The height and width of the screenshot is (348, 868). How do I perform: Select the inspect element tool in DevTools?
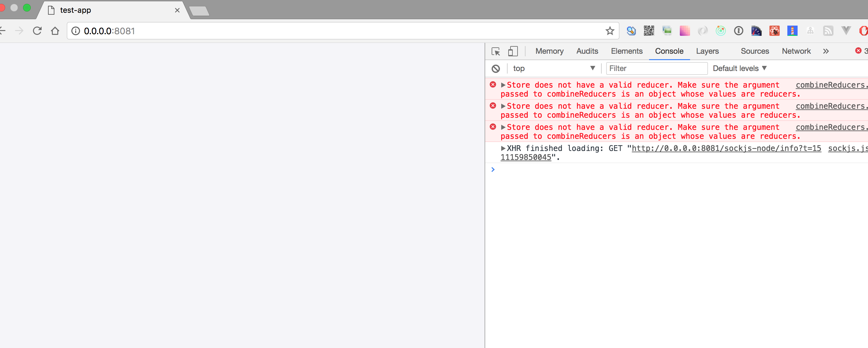496,51
